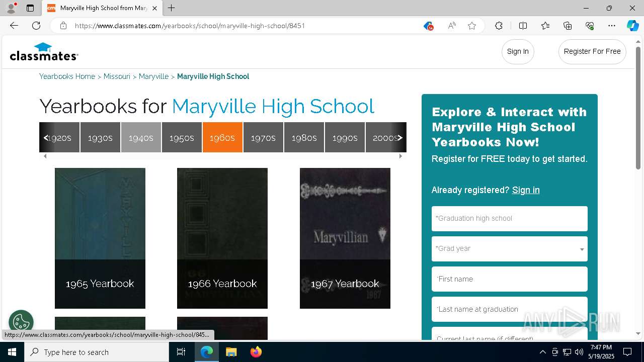
Task: Select the 1920s decade tab
Action: click(59, 137)
